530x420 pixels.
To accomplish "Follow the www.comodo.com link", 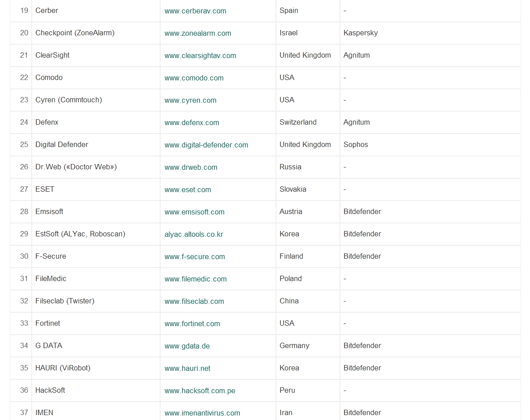I will pyautogui.click(x=194, y=78).
